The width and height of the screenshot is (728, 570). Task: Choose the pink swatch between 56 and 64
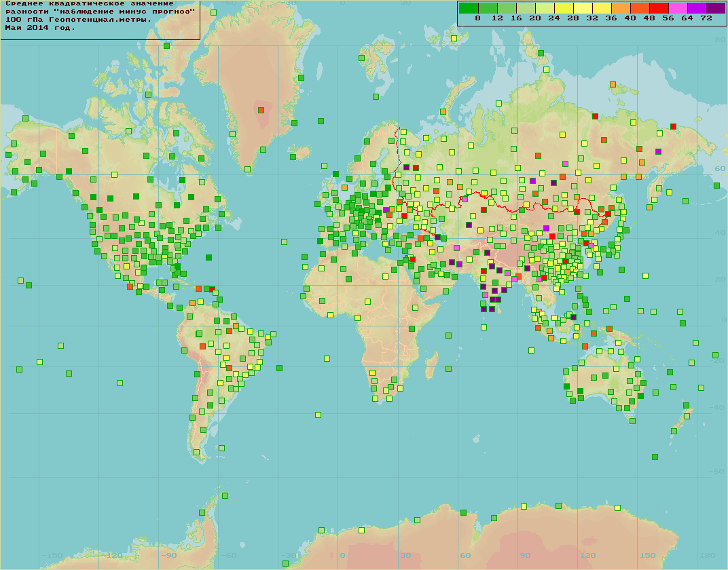coord(678,8)
